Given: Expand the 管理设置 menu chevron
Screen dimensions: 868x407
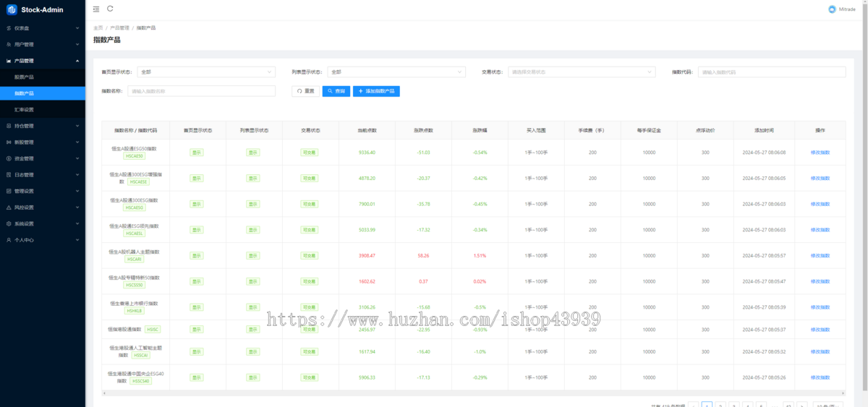Looking at the screenshot, I should (77, 191).
